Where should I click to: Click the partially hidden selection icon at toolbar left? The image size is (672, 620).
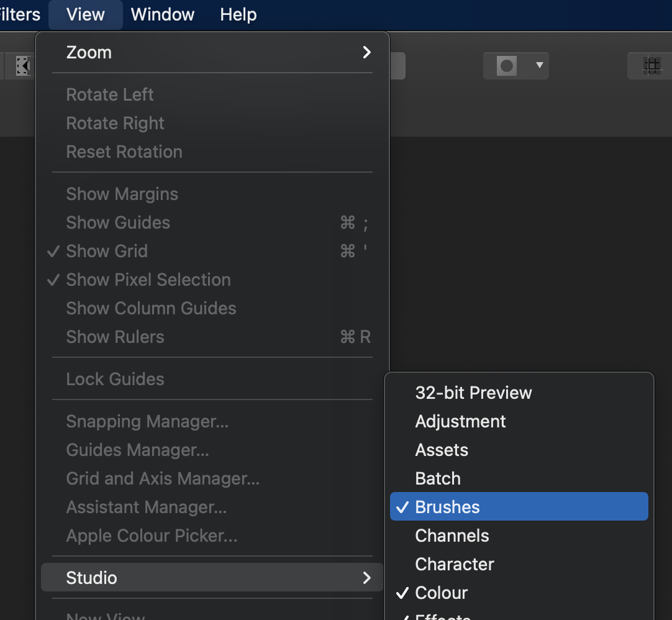pos(23,66)
